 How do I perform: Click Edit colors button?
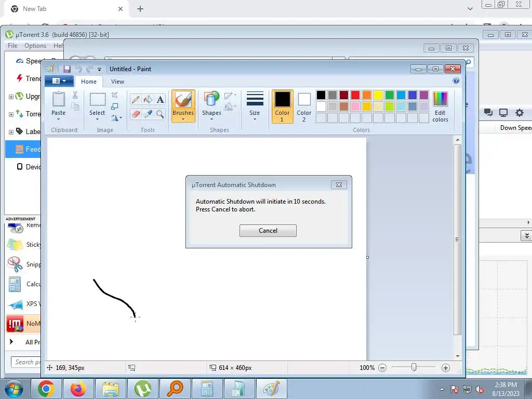coord(440,107)
